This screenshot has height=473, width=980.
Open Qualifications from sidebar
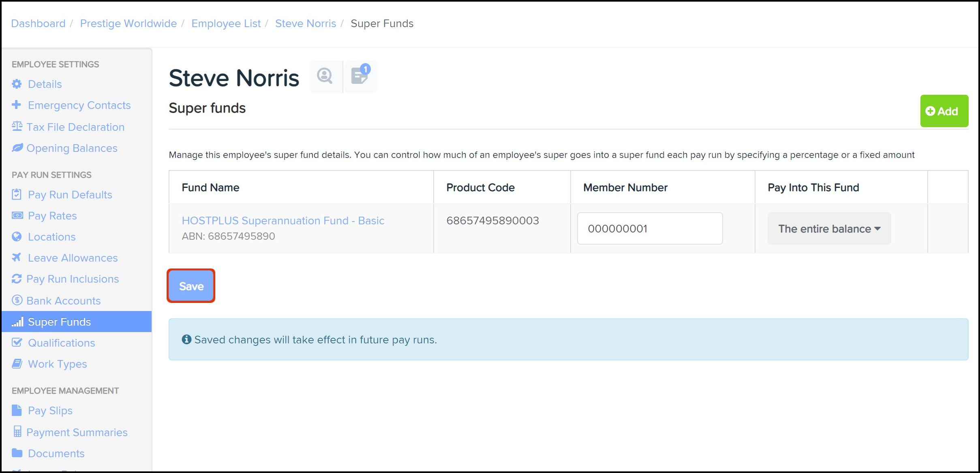(x=61, y=343)
